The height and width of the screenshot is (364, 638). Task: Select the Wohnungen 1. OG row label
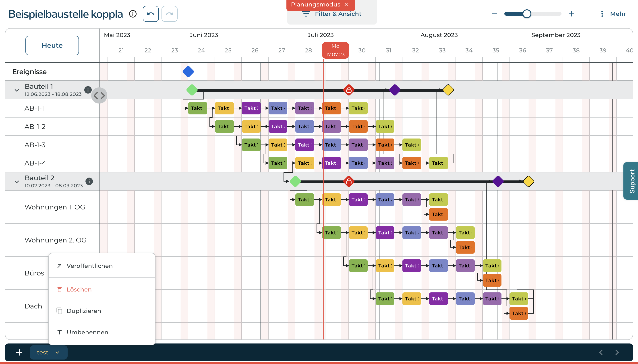point(55,207)
